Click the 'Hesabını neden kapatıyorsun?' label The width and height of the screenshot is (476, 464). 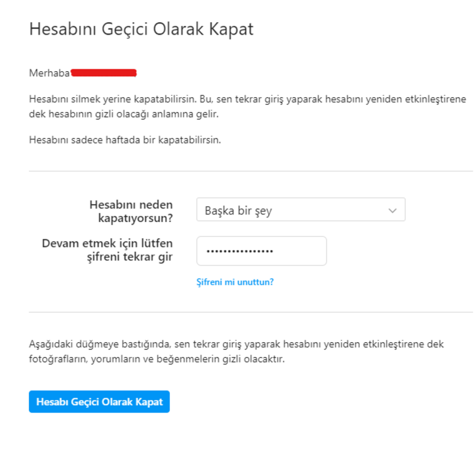(131, 210)
